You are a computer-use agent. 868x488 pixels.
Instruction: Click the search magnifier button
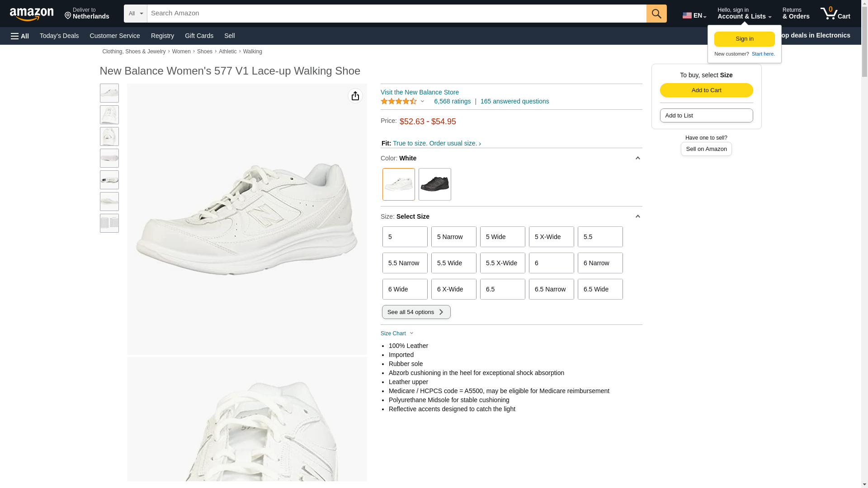click(x=656, y=14)
